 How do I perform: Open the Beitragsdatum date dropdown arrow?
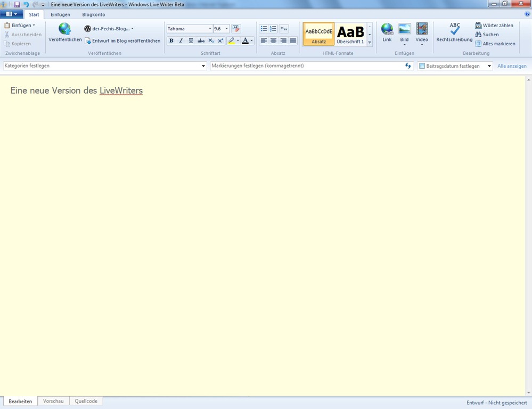(x=489, y=66)
